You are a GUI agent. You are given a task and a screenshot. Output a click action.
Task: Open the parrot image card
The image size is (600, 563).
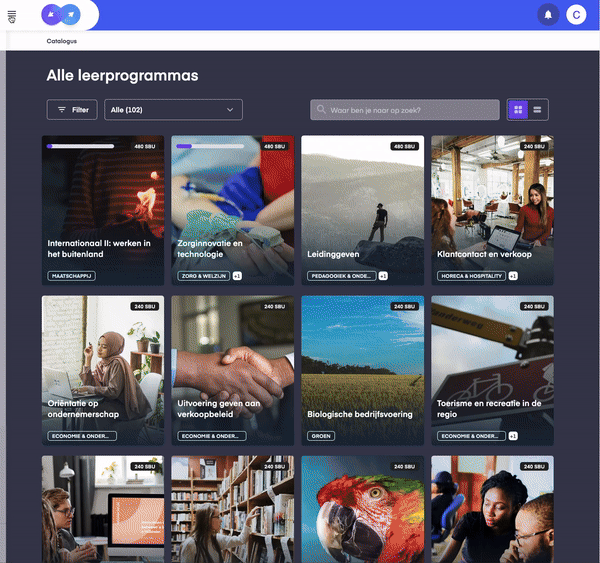tap(362, 509)
